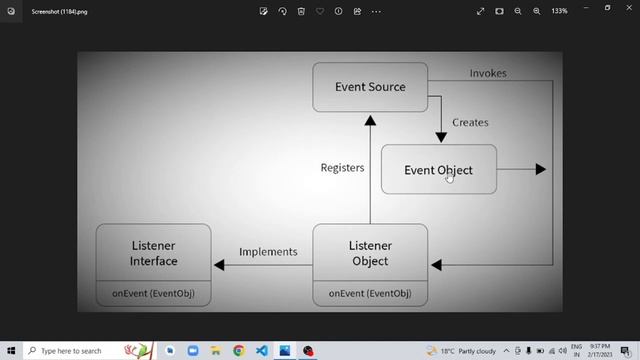Delete the photo using the trash icon
The image size is (640, 360).
(301, 11)
